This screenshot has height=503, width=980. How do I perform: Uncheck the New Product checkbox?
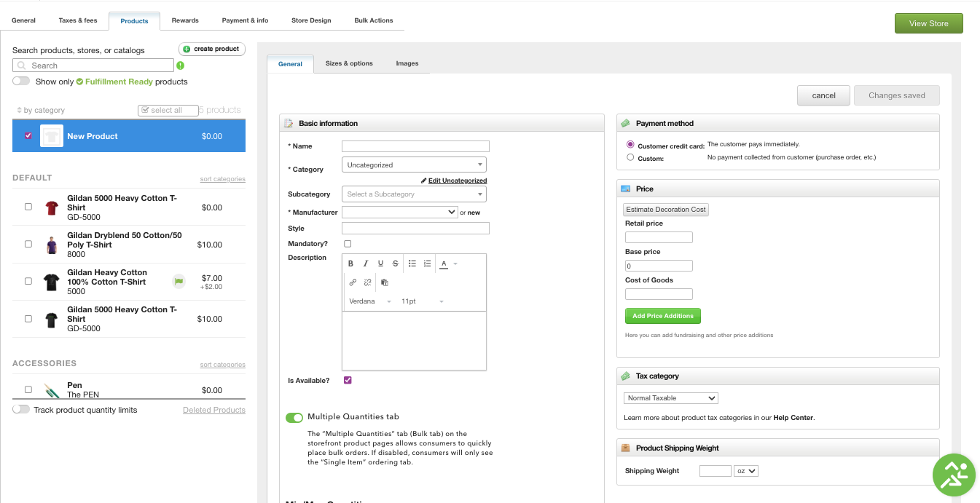[28, 136]
